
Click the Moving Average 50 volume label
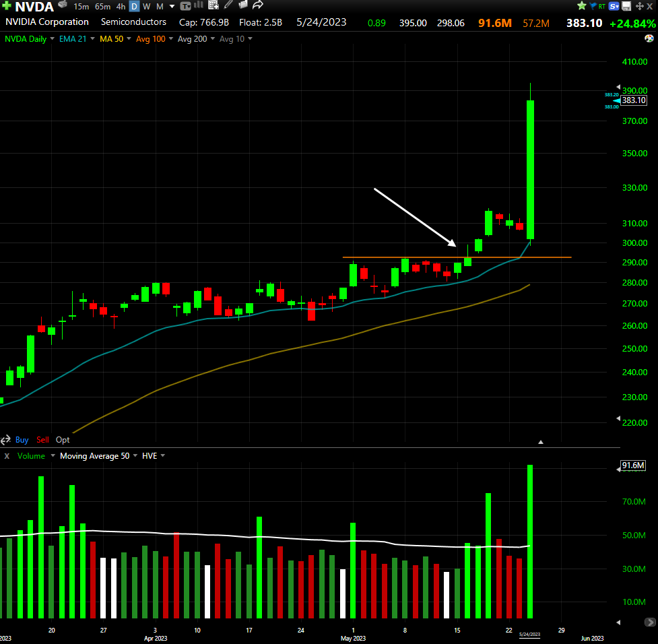(x=95, y=456)
